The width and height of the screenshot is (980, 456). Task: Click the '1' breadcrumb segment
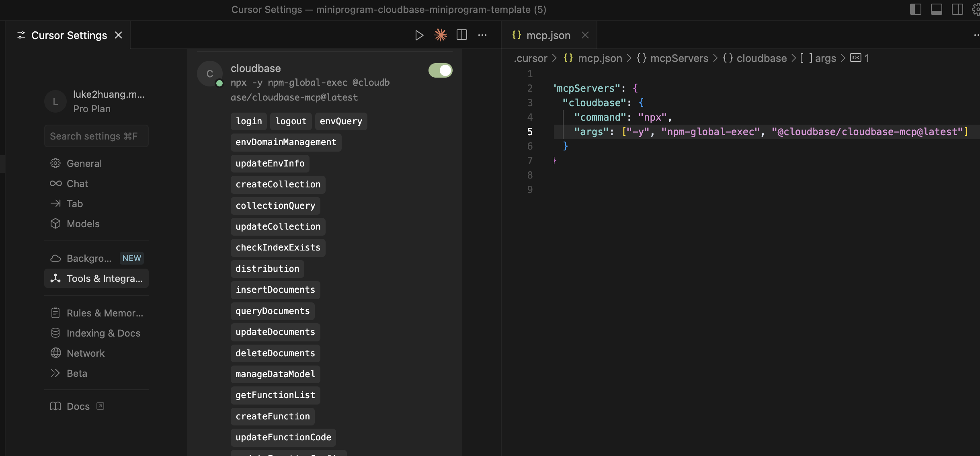click(860, 58)
